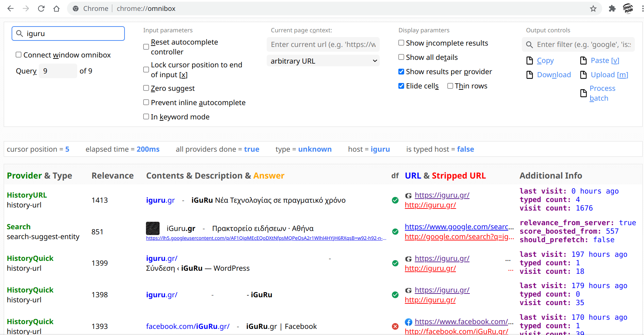This screenshot has width=644, height=335.
Task: Click the browser forward arrow
Action: tap(26, 9)
